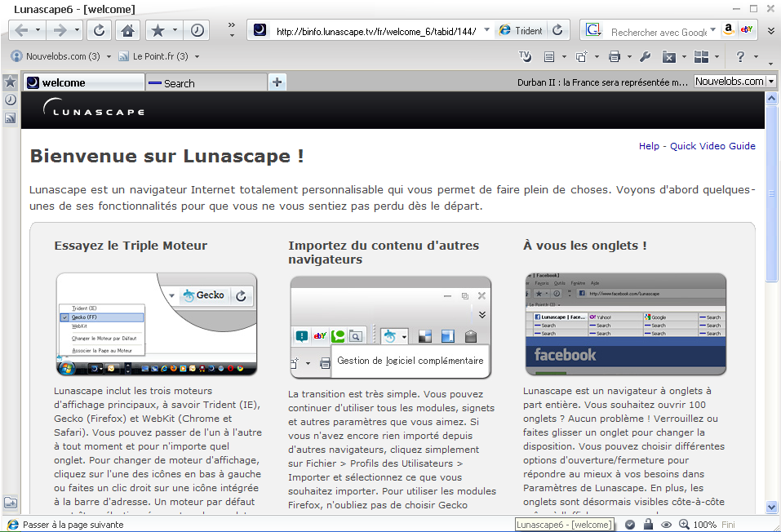Go forward to the next page
The image size is (781, 532).
click(x=60, y=31)
